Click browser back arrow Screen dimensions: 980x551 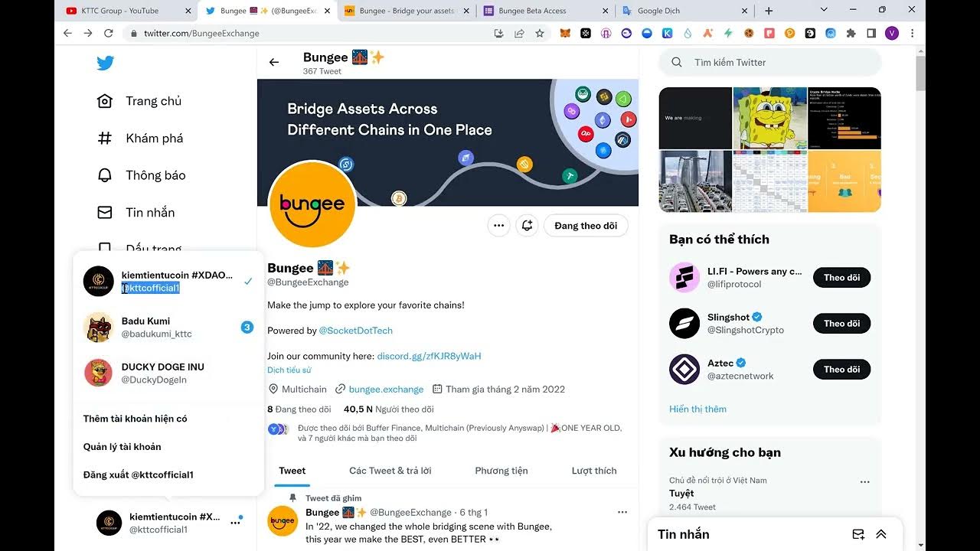coord(67,33)
